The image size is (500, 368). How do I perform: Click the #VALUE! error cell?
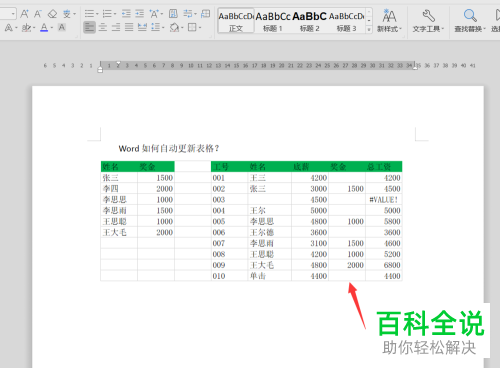tap(384, 199)
